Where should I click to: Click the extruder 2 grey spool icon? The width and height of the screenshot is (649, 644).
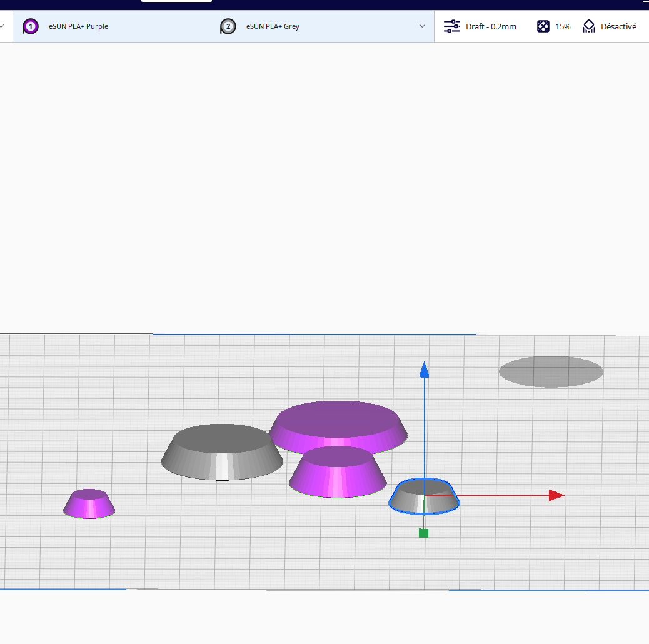point(228,26)
